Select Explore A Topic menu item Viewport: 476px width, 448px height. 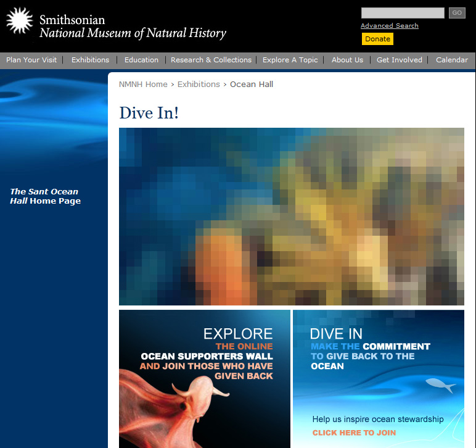click(290, 60)
